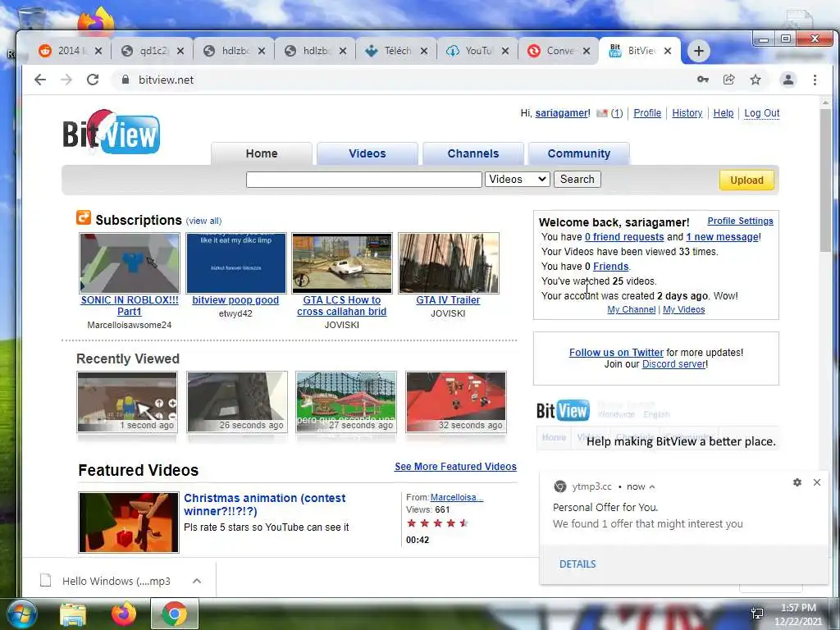Close the qd1c2 tab

point(180,51)
